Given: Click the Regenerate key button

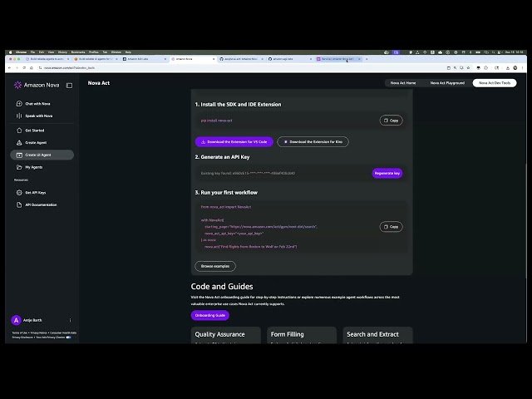Looking at the screenshot, I should (387, 173).
